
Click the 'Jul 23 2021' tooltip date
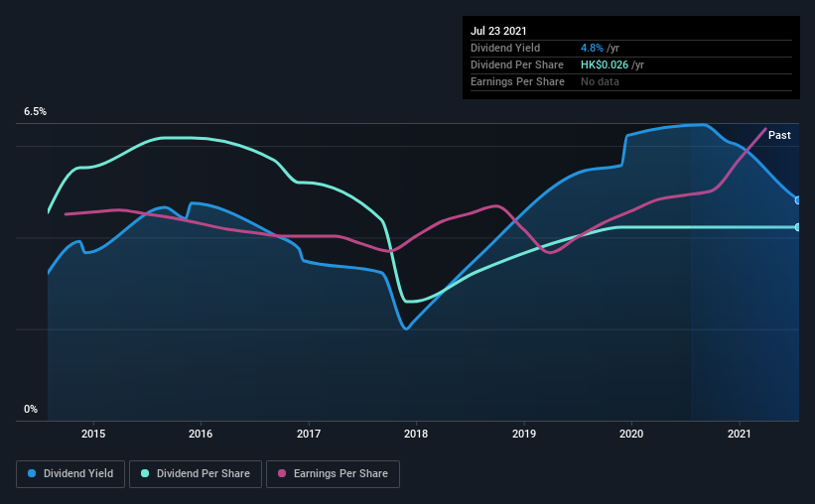498,31
